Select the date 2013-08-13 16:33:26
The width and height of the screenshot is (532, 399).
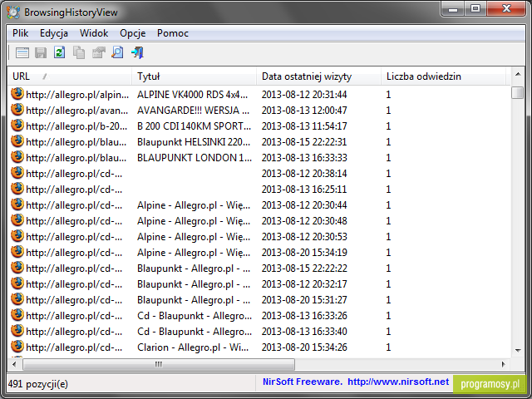[304, 316]
